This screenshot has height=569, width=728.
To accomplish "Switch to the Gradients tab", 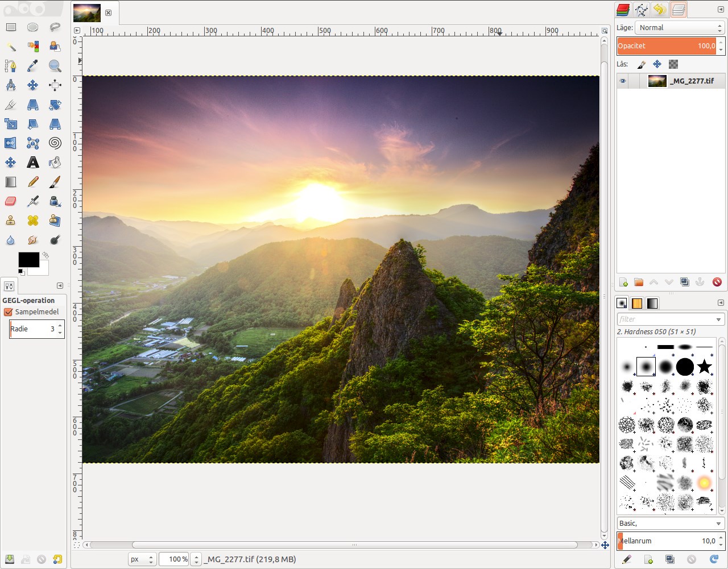I will coord(652,303).
